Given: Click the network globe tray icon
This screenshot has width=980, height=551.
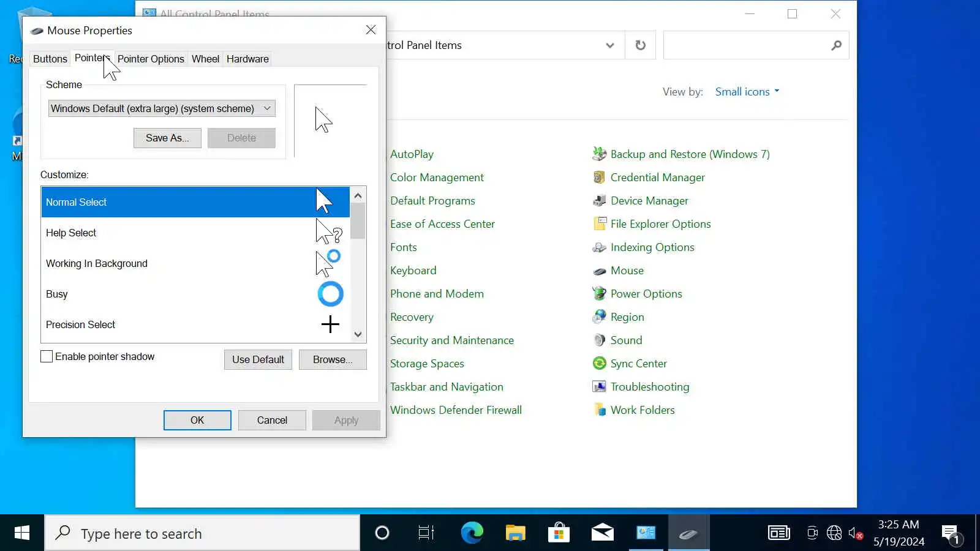Looking at the screenshot, I should pos(834,533).
